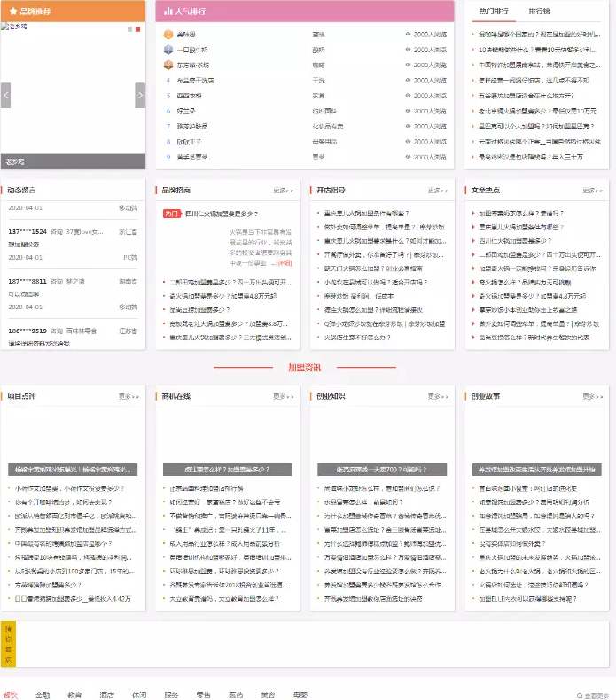
Task: Click the gray caption bar in 创业知识
Action: (x=382, y=470)
